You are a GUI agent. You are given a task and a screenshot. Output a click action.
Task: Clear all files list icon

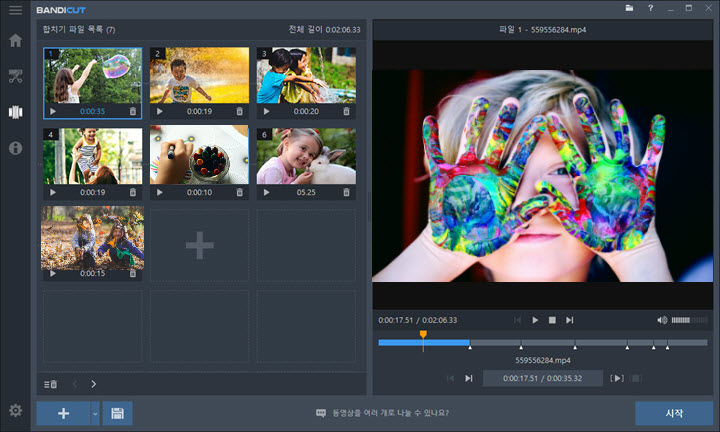(51, 384)
